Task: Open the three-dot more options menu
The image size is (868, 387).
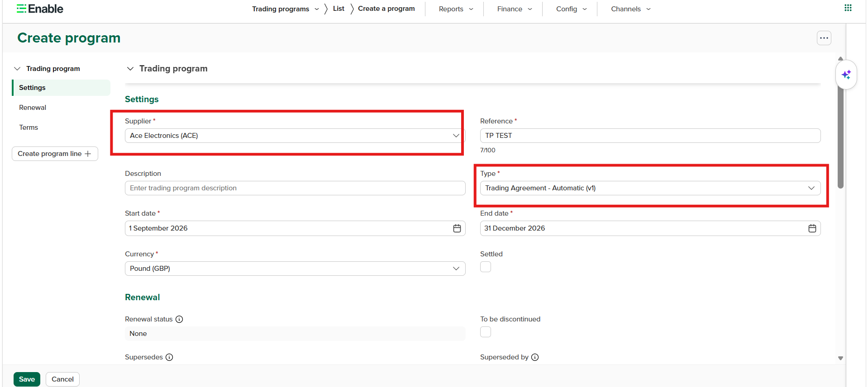Action: pos(824,38)
